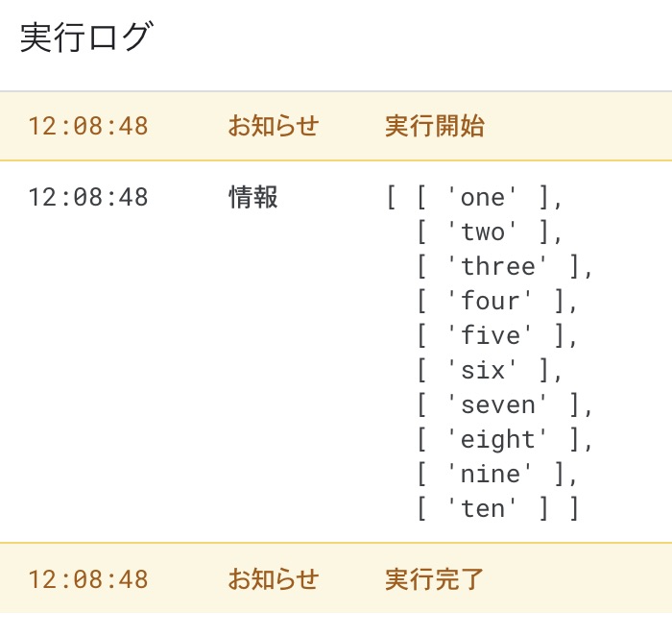This screenshot has width=672, height=636.
Task: Click the first 12:08:48 timestamp
Action: (87, 126)
